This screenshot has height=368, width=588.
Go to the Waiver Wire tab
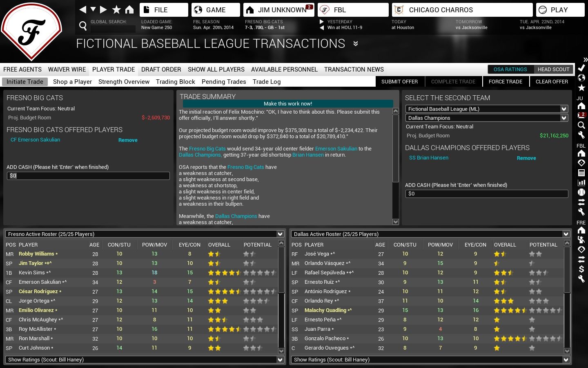[x=67, y=70]
